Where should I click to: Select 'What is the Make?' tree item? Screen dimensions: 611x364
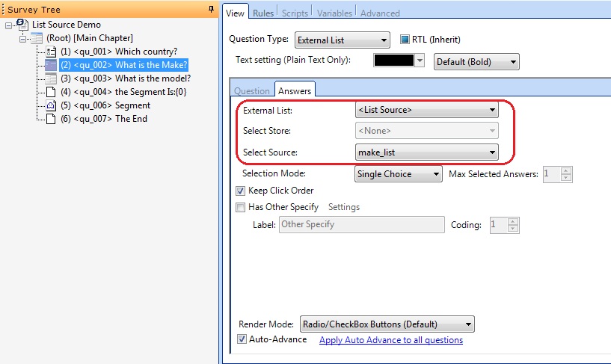(x=124, y=65)
